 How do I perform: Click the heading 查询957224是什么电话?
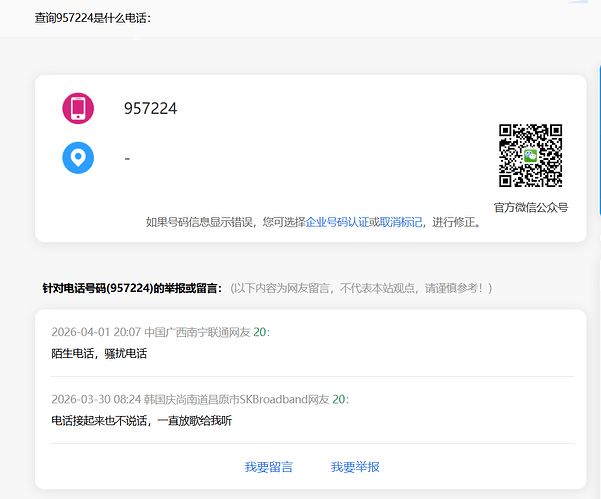pos(93,18)
